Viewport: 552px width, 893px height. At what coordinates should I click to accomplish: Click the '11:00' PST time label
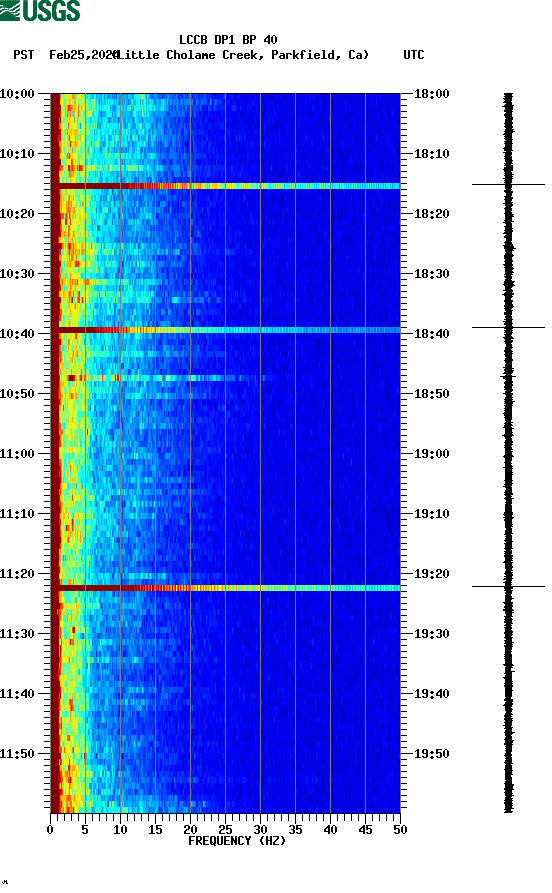(17, 454)
